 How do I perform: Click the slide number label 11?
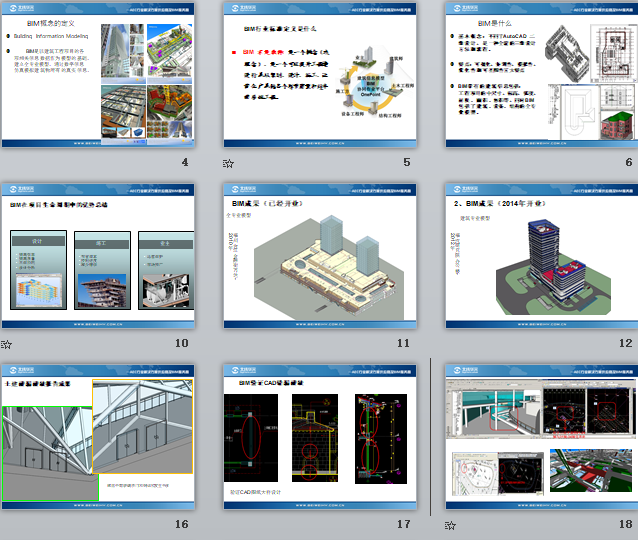(403, 343)
